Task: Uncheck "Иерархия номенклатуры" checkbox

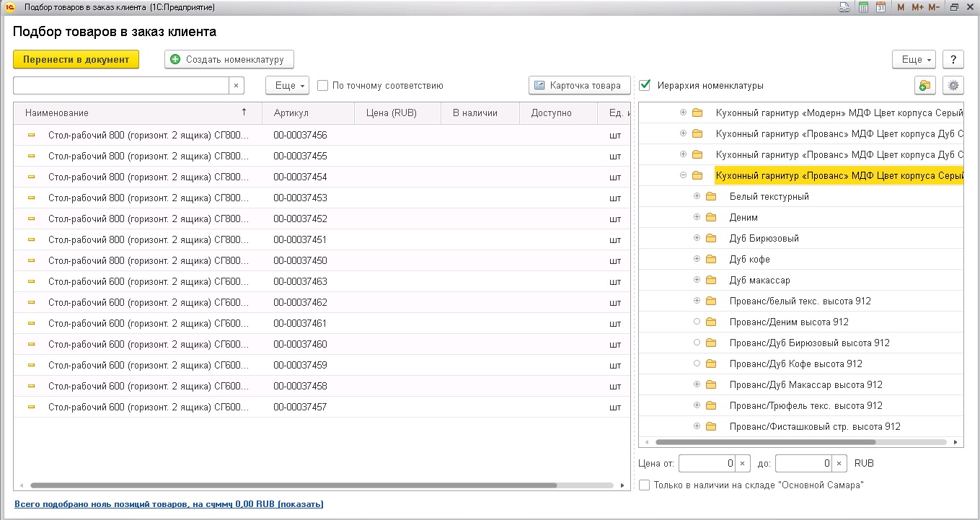Action: (645, 86)
